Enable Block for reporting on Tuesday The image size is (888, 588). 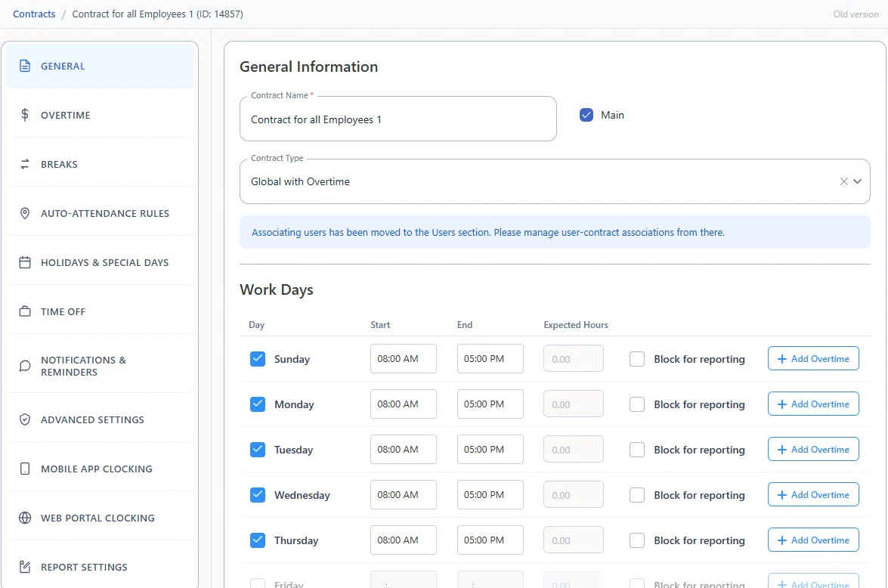point(637,449)
